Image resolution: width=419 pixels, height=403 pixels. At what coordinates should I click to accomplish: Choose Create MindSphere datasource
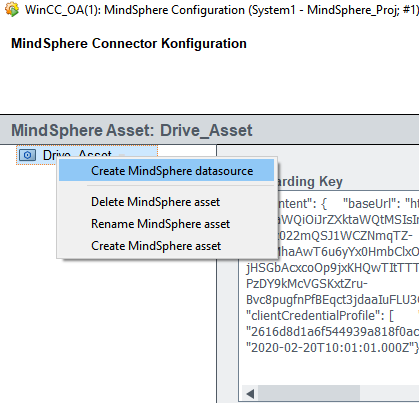point(167,170)
